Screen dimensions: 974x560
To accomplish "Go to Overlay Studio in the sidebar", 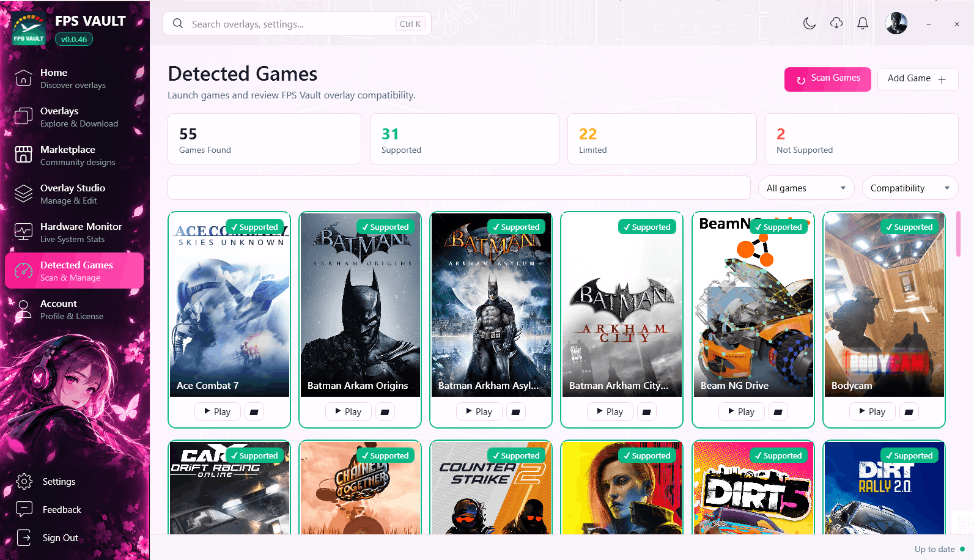I will coord(74,194).
